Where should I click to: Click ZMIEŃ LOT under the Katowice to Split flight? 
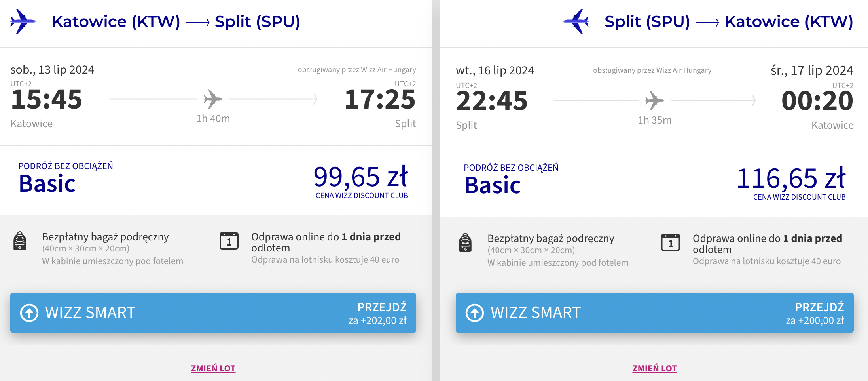pos(213,368)
